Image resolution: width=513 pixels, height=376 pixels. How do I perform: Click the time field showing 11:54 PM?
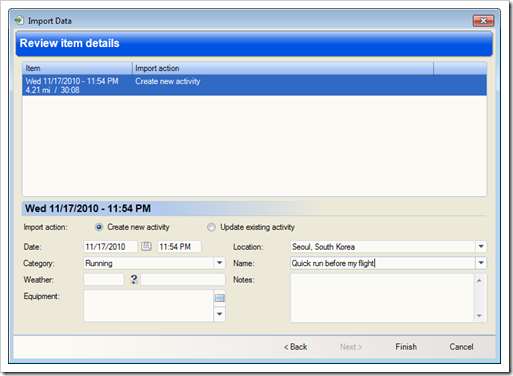179,247
